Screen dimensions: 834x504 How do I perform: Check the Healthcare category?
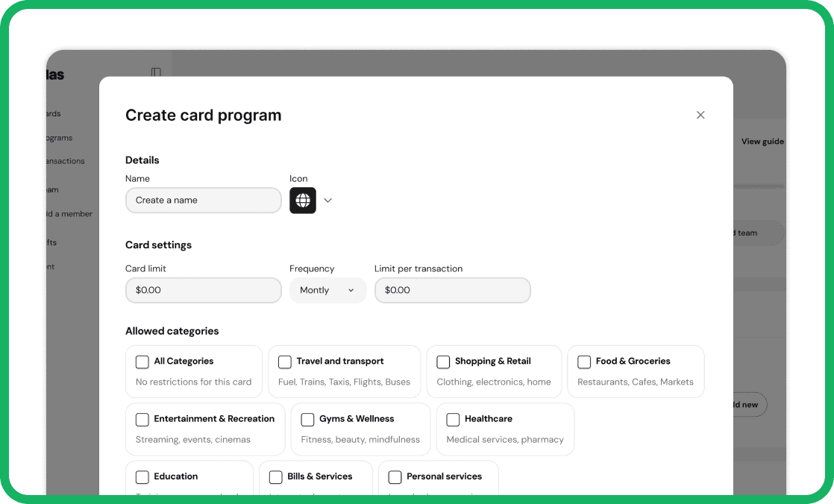tap(453, 419)
